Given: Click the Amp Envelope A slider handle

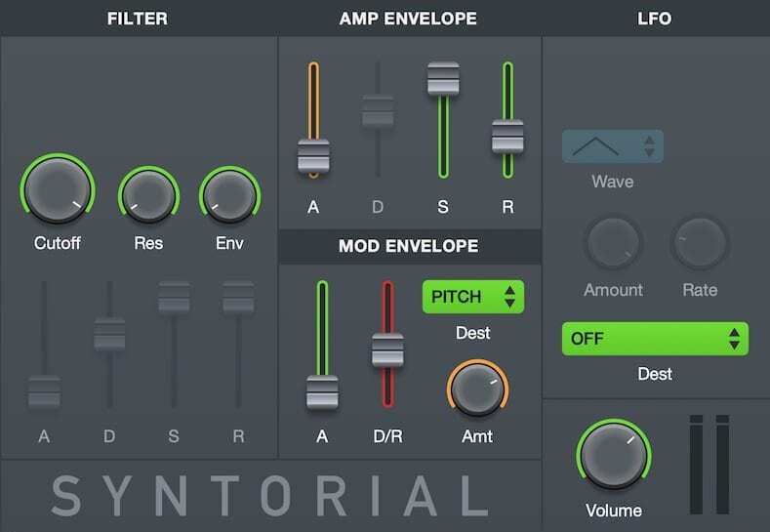Looking at the screenshot, I should (313, 156).
